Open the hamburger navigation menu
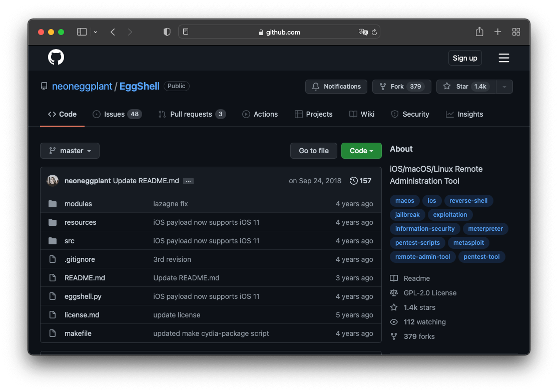This screenshot has width=558, height=392. 503,58
